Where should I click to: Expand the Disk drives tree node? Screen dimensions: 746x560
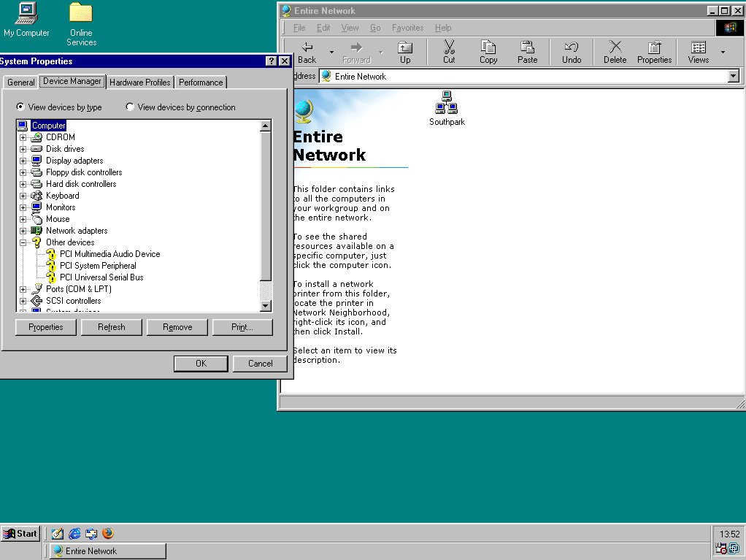(x=23, y=149)
